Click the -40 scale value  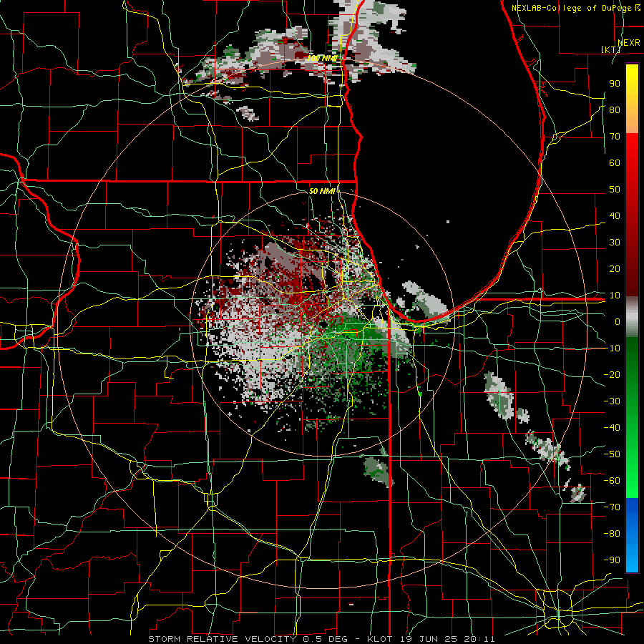612,428
